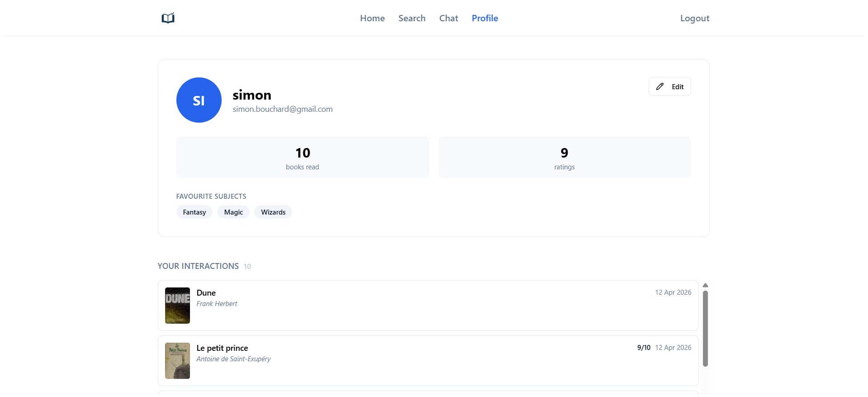Click the Dune book title

coord(206,293)
